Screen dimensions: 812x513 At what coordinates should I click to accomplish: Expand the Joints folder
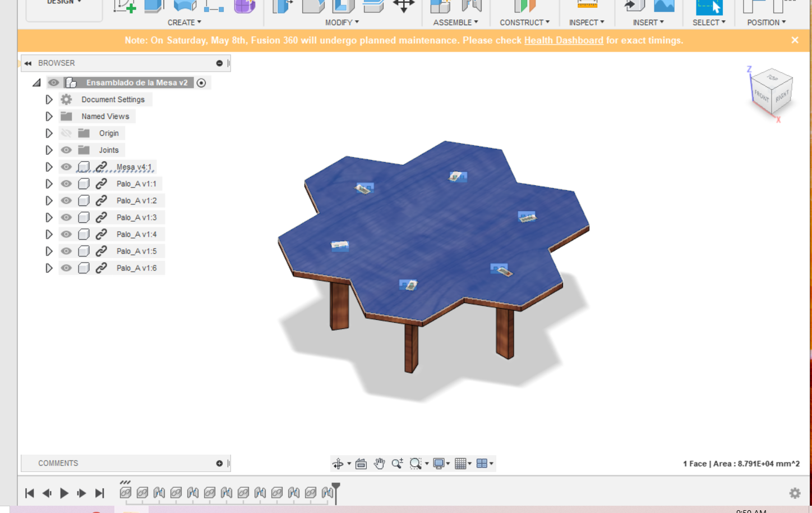pyautogui.click(x=49, y=150)
